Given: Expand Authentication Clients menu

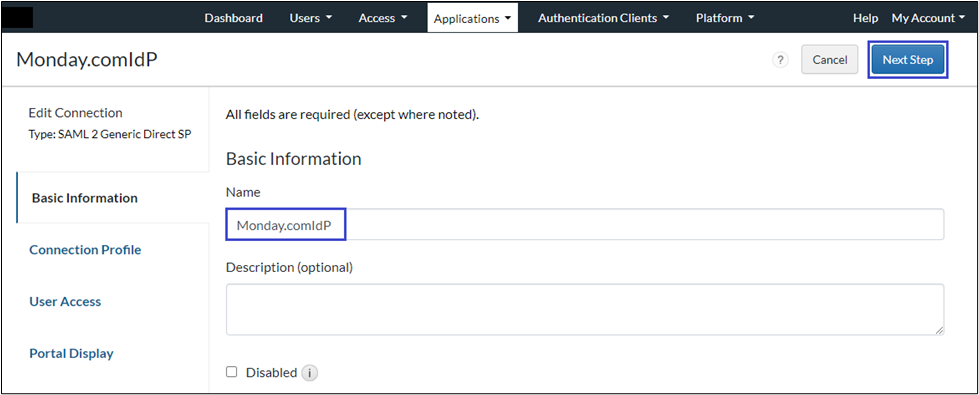Looking at the screenshot, I should [603, 18].
